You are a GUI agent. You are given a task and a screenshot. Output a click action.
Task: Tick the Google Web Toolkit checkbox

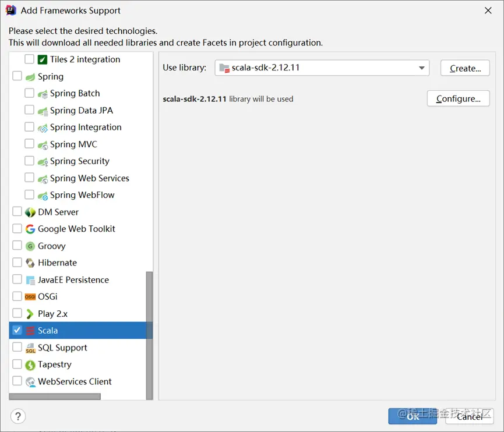(17, 228)
